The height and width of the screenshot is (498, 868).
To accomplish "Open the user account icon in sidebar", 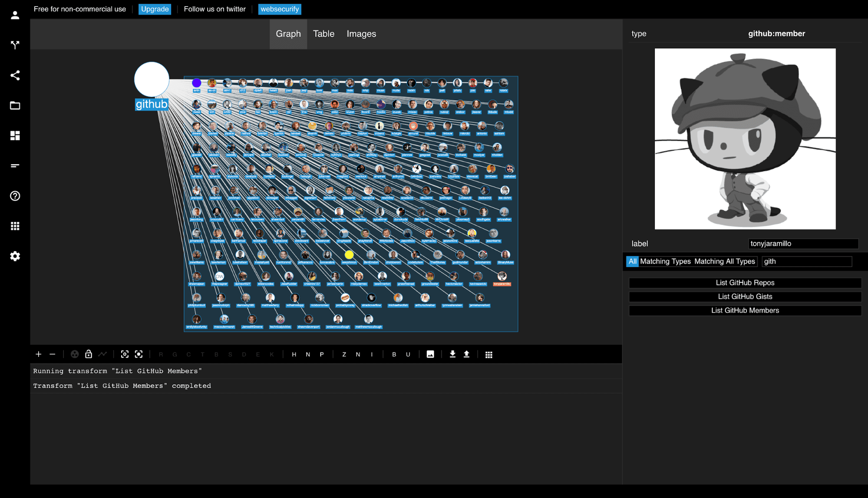I will tap(15, 15).
